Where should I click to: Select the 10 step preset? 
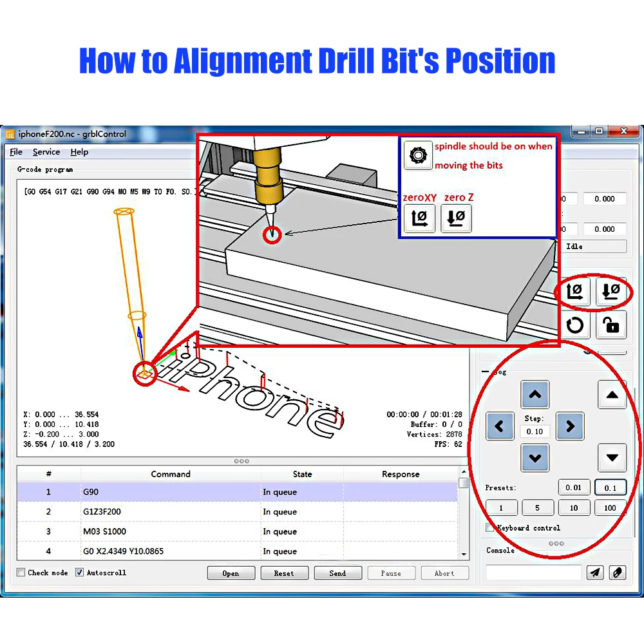tap(574, 507)
